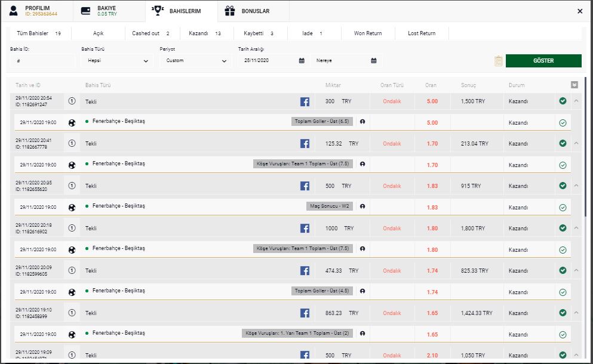Click live icon next to Üst (6.5) tag
Image resolution: width=593 pixels, height=364 pixels.
(362, 122)
